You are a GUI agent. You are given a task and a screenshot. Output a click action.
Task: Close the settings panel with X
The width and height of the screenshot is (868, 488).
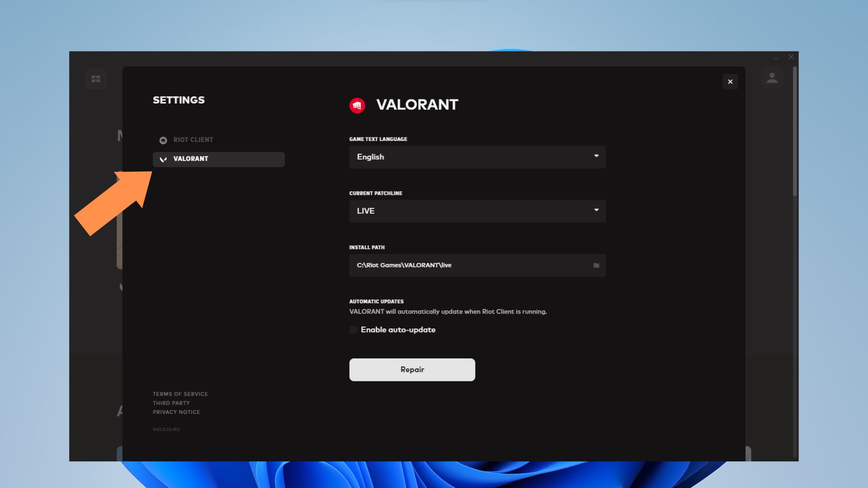point(730,82)
